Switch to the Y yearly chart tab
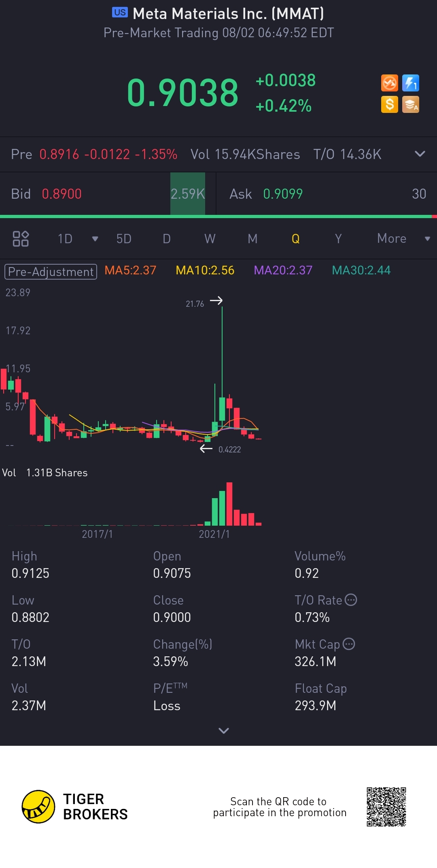The width and height of the screenshot is (437, 868). tap(339, 239)
